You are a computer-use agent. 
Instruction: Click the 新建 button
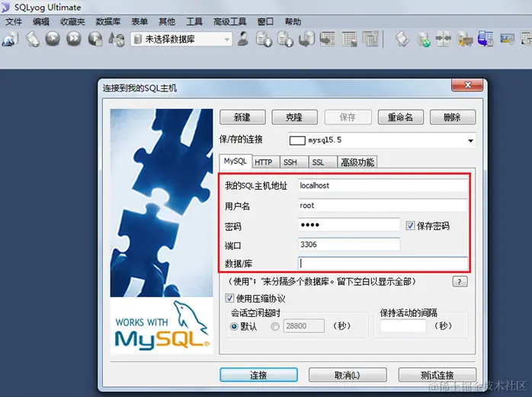(x=242, y=117)
